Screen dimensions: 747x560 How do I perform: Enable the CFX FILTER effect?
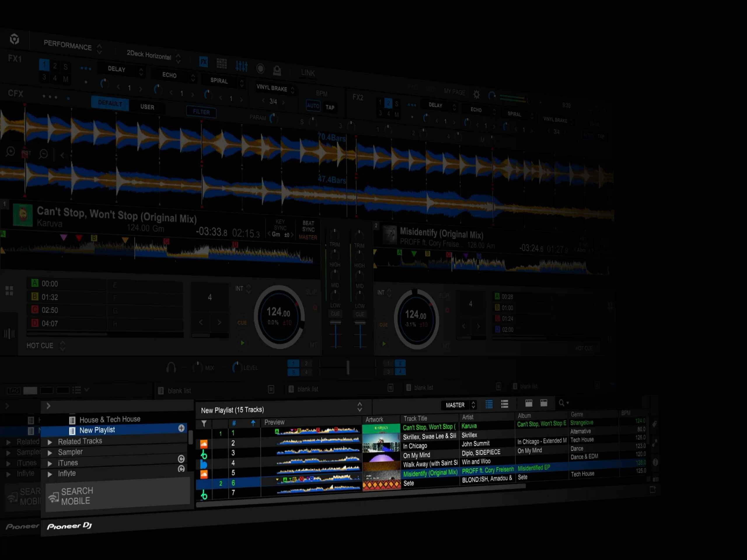click(201, 112)
